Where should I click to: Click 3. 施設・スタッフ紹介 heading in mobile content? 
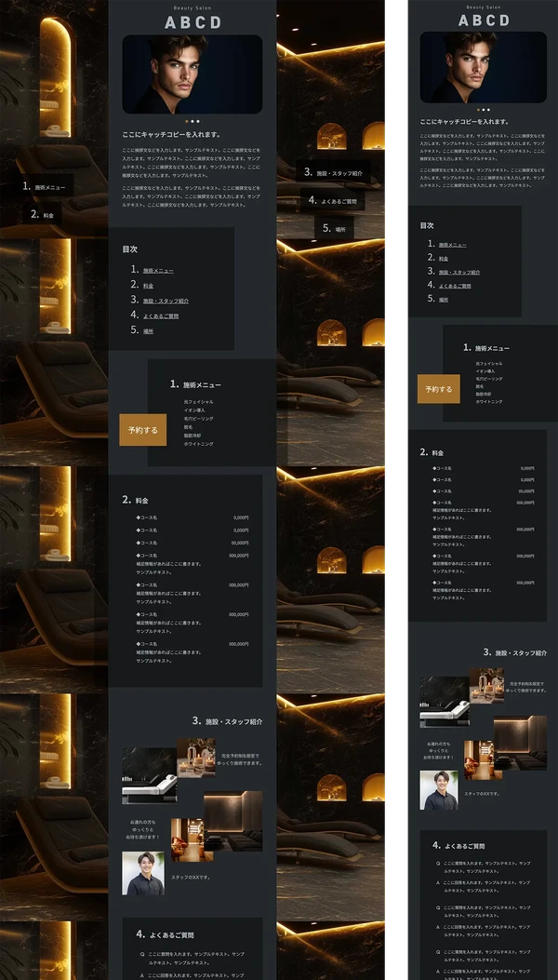click(515, 652)
